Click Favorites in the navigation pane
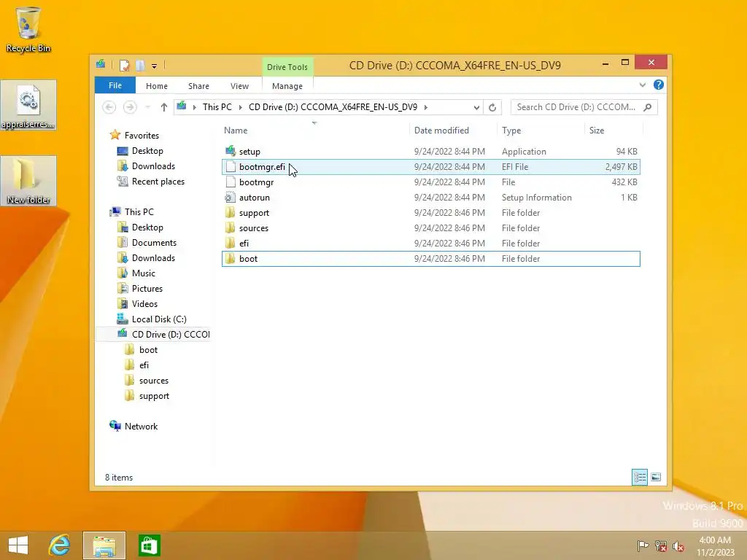 tap(142, 135)
